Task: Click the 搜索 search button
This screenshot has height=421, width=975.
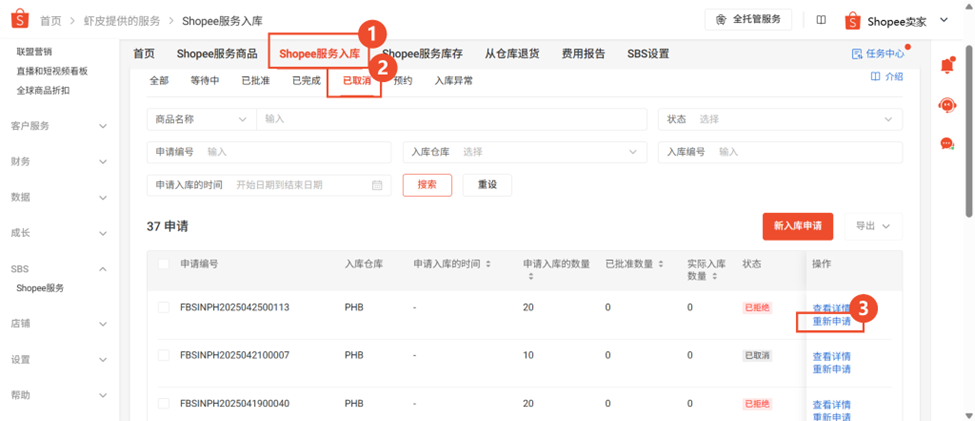Action: point(427,185)
